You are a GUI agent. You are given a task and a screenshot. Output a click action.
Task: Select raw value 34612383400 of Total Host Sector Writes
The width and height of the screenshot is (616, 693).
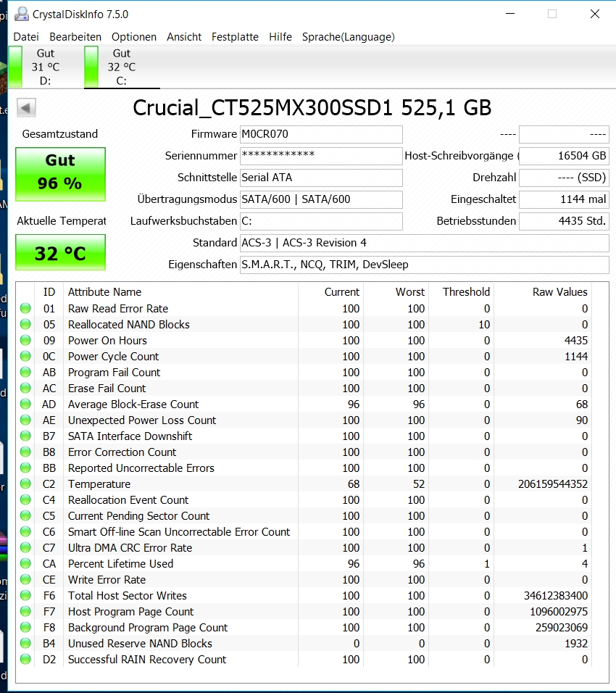click(556, 596)
